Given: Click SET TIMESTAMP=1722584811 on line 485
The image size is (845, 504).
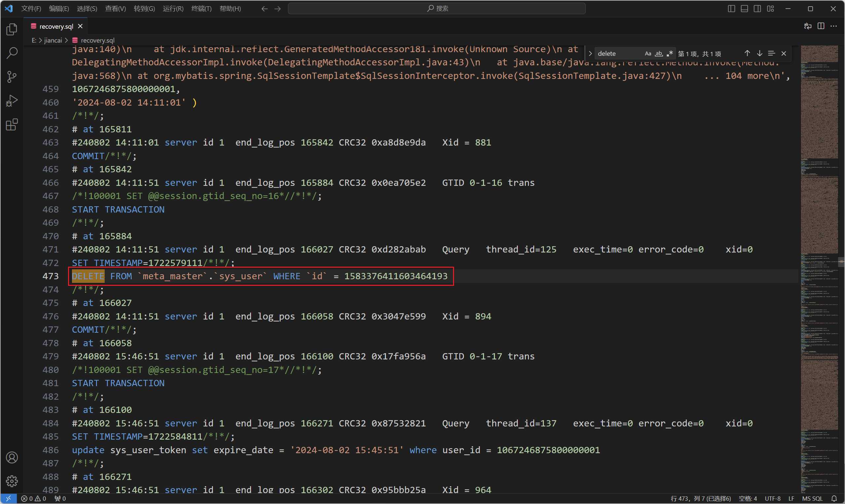Looking at the screenshot, I should pyautogui.click(x=137, y=436).
